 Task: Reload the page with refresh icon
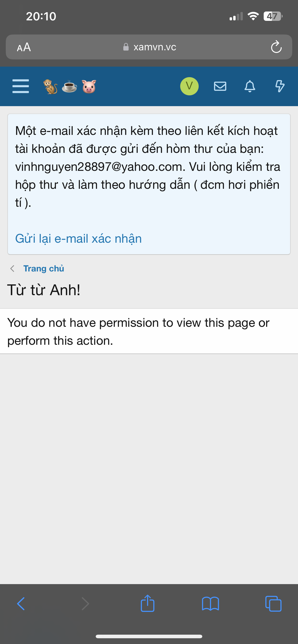(276, 47)
